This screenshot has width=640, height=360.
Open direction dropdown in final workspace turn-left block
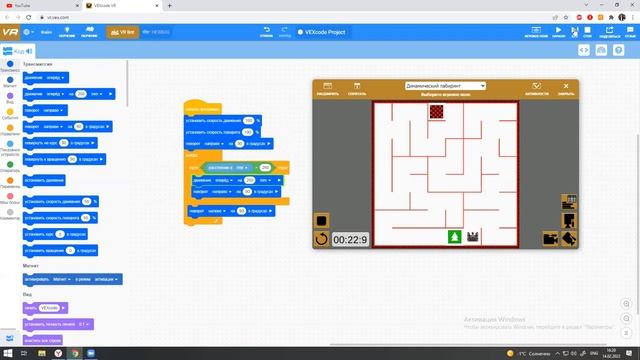pyautogui.click(x=217, y=211)
